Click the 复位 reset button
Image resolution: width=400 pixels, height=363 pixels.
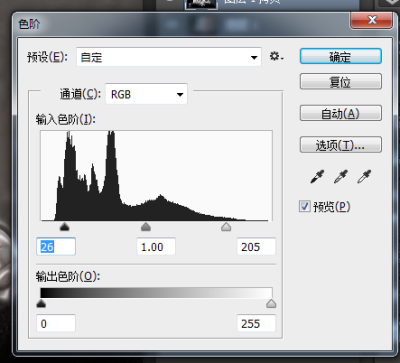click(341, 82)
